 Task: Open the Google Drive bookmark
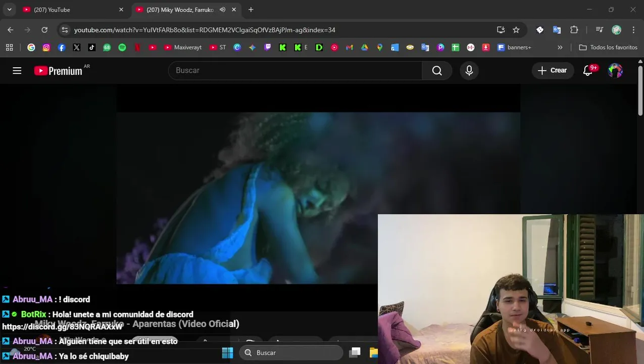(x=365, y=48)
